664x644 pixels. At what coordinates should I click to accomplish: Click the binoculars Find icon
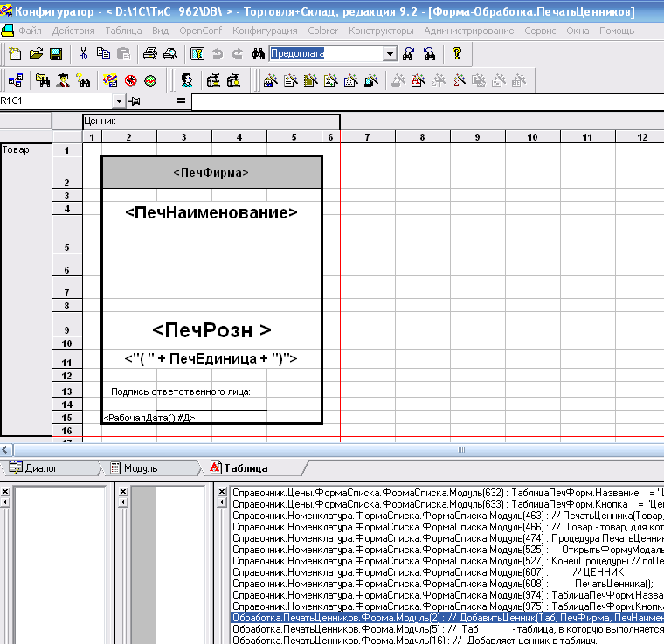tap(258, 54)
